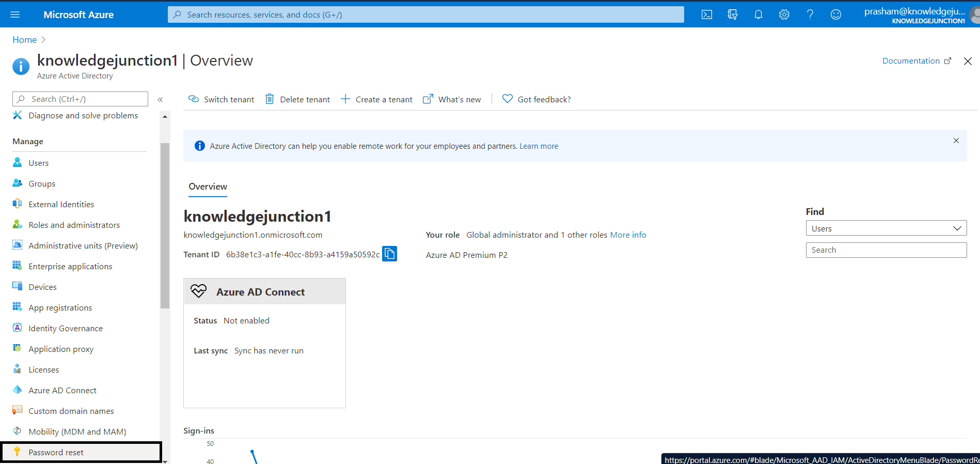Screen dimensions: 980x464
Task: Click the Create a tenant button label
Action: 384,99
